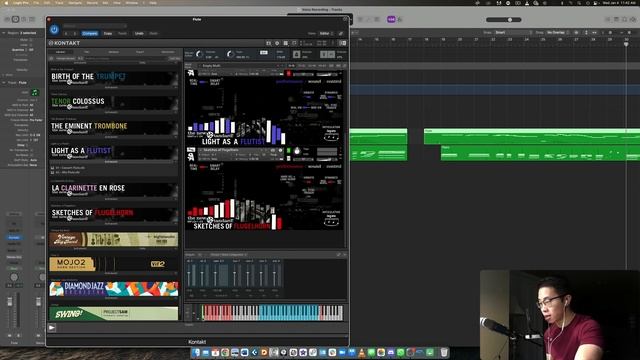Image resolution: width=640 pixels, height=360 pixels.
Task: Click wrench icon of Flutist instrument
Action: [x=191, y=73]
